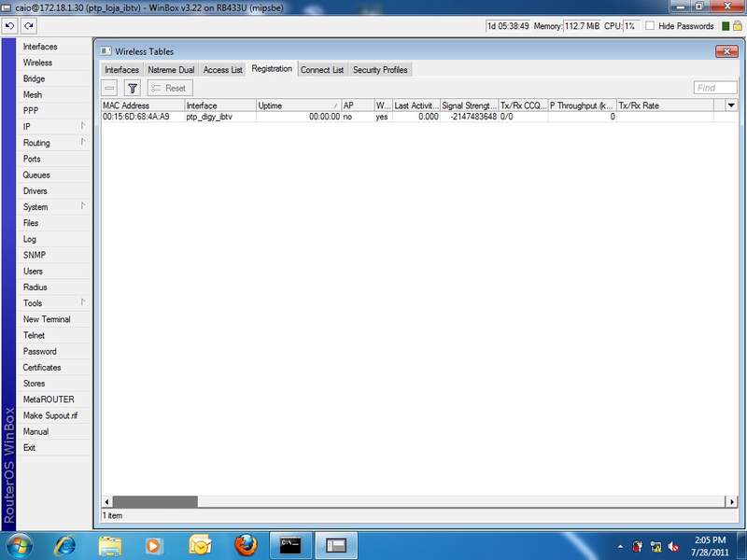The height and width of the screenshot is (560, 747).
Task: Select the Registration tab
Action: pos(272,68)
